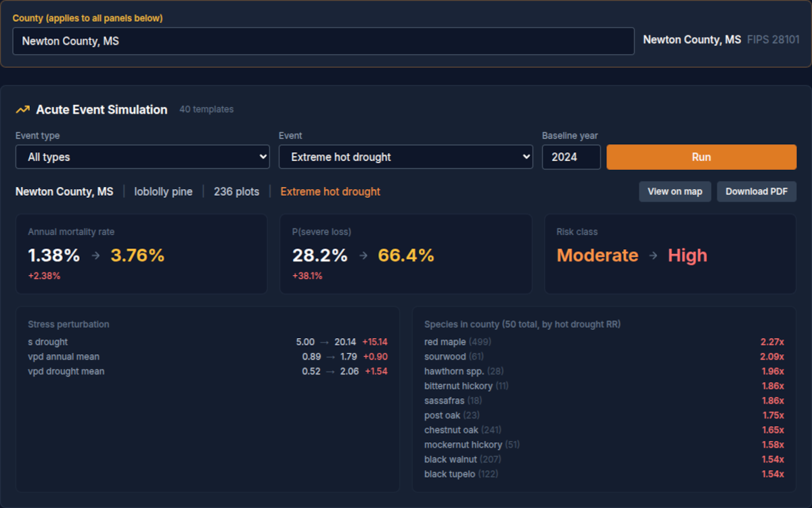The height and width of the screenshot is (508, 812).
Task: Click the Acute Event Simulation trend icon
Action: (x=23, y=110)
